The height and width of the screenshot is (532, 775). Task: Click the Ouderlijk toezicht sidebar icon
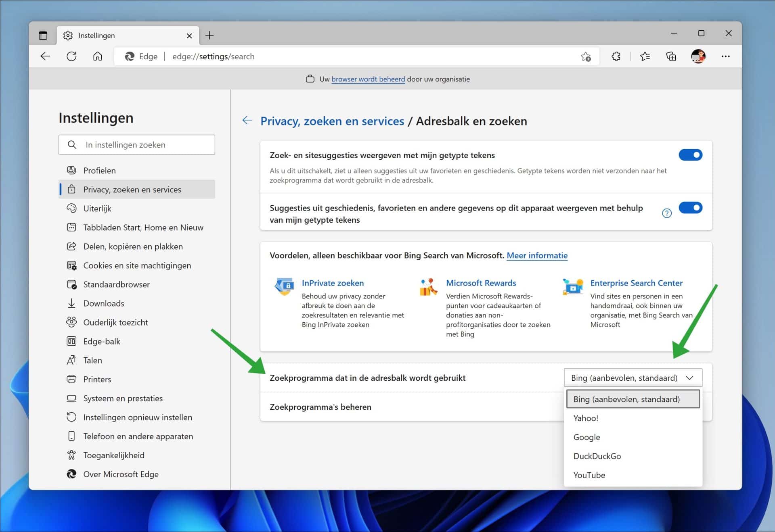[71, 322]
